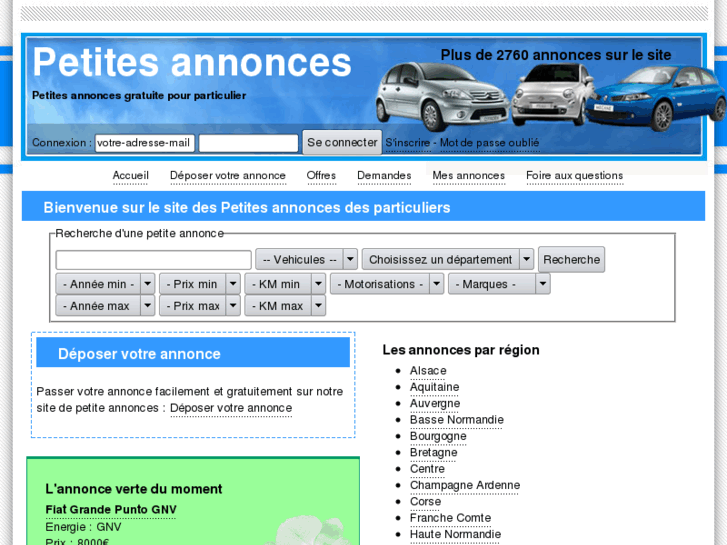The width and height of the screenshot is (727, 545).
Task: Select the Centre region link
Action: coord(427,469)
